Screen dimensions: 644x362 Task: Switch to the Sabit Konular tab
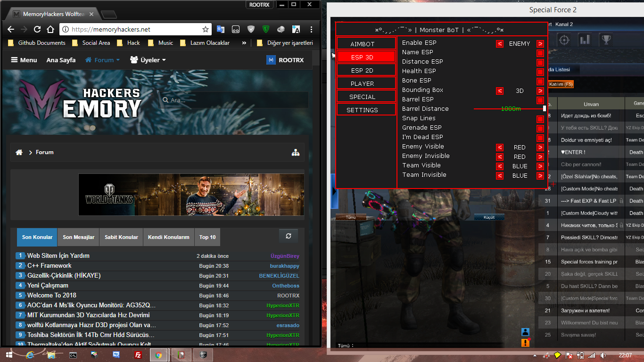[x=121, y=237]
